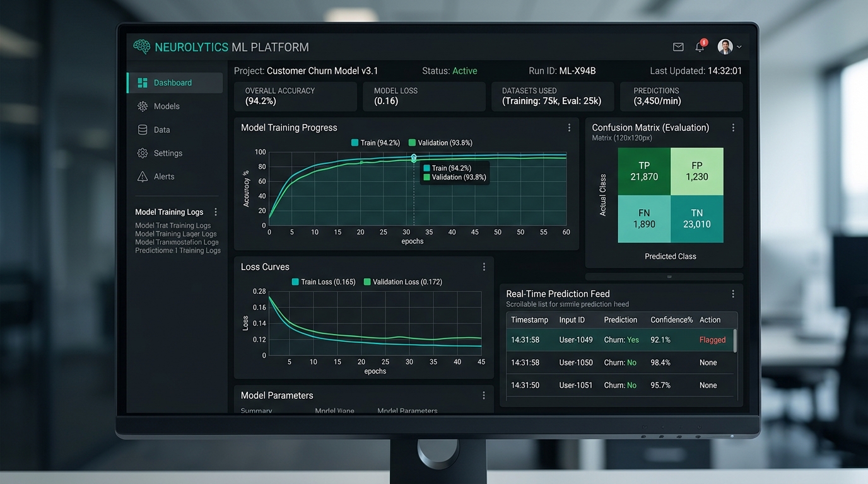Open the Model Training Lager Logs link

[x=176, y=234]
